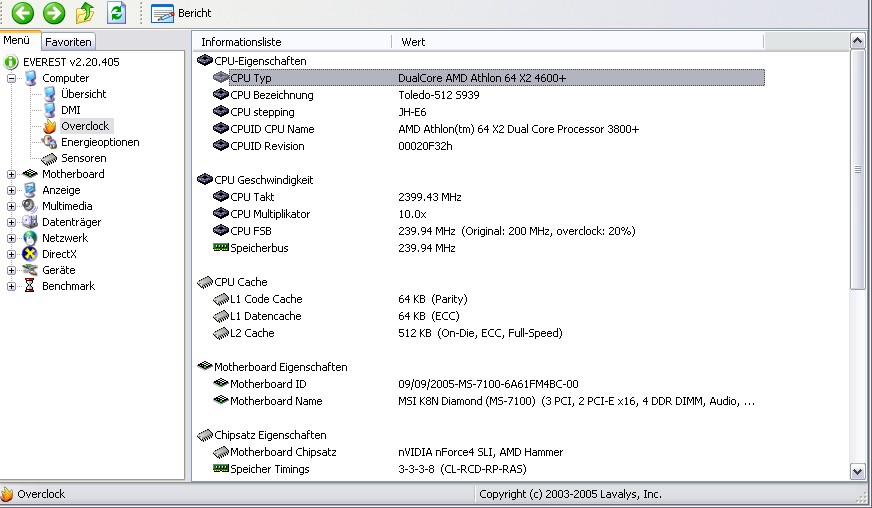872x508 pixels.
Task: Click the Anzeige monitor icon
Action: pos(30,190)
